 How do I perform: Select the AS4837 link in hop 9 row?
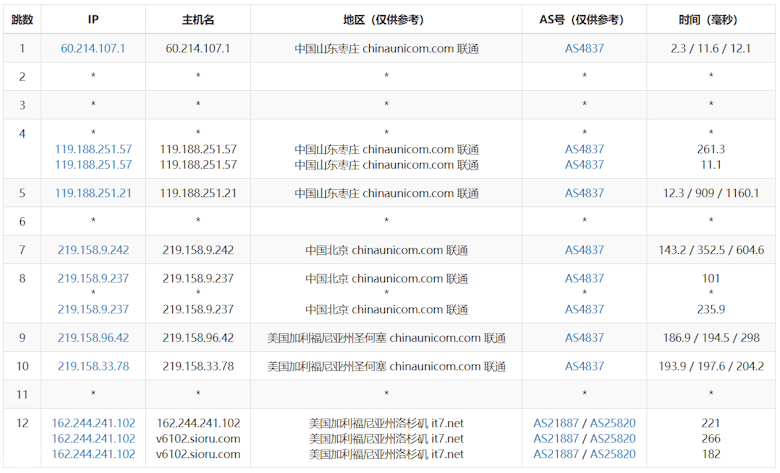coord(584,338)
